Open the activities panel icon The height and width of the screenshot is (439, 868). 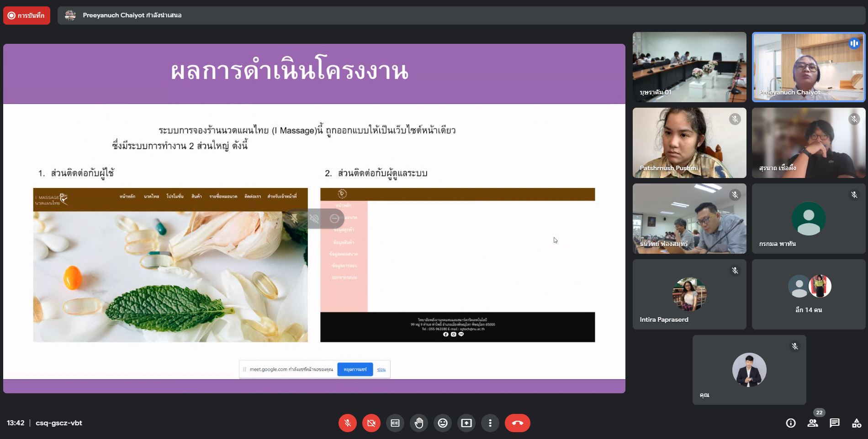(x=856, y=423)
